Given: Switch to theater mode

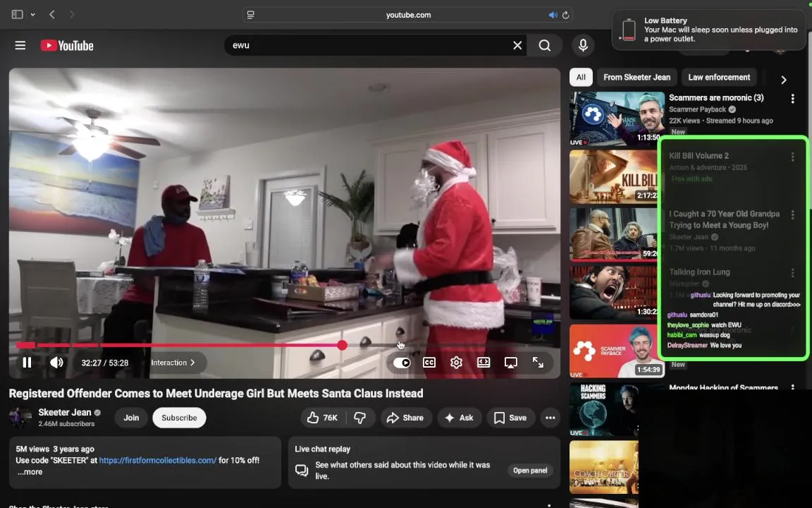Looking at the screenshot, I should [x=484, y=363].
